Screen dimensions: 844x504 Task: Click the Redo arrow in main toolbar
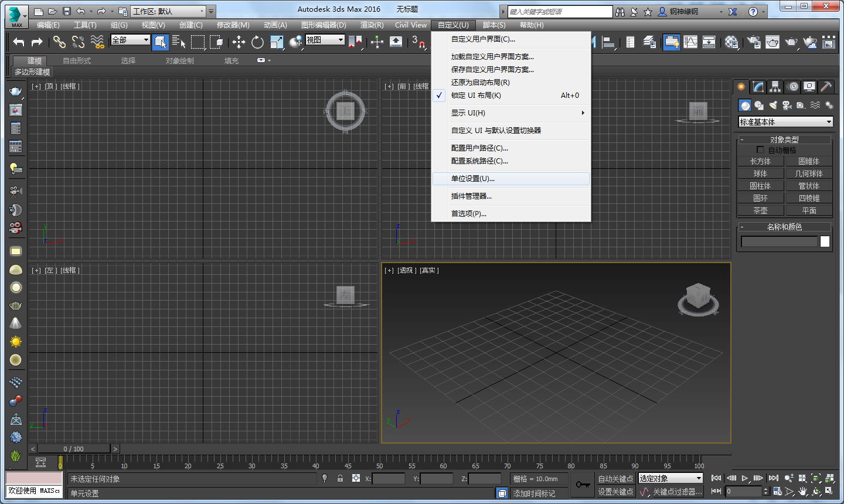pos(37,42)
